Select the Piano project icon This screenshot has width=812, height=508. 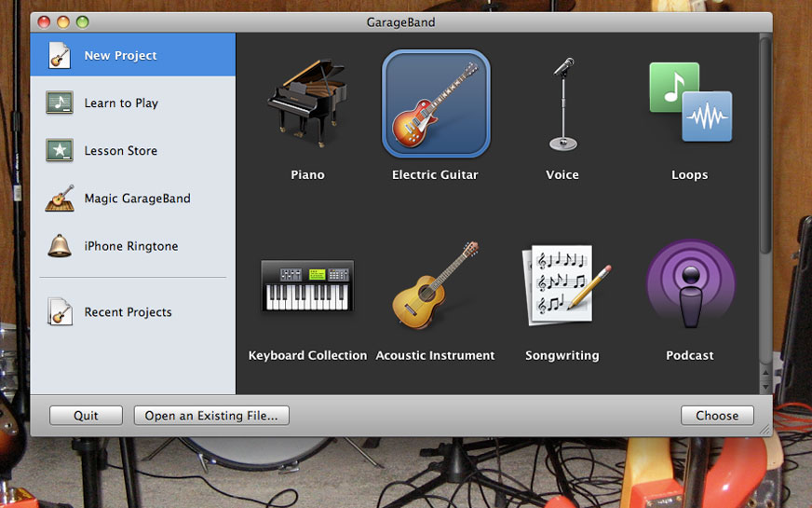tap(307, 104)
